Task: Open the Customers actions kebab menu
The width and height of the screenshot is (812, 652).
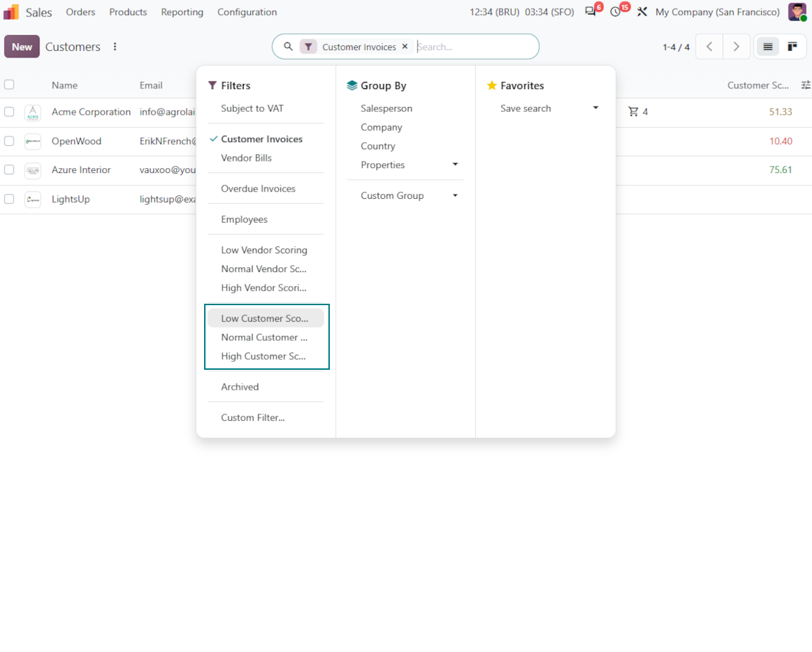Action: pyautogui.click(x=115, y=47)
